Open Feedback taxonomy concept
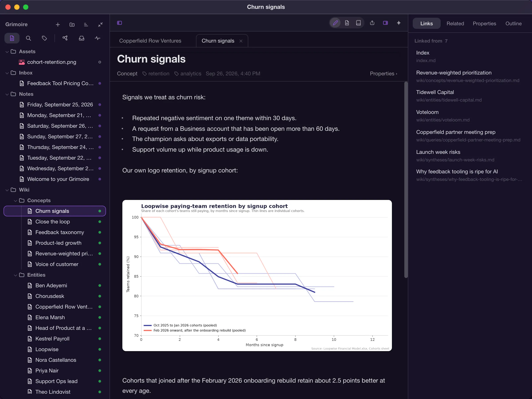Screen dimensions: 532x399 point(55,232)
